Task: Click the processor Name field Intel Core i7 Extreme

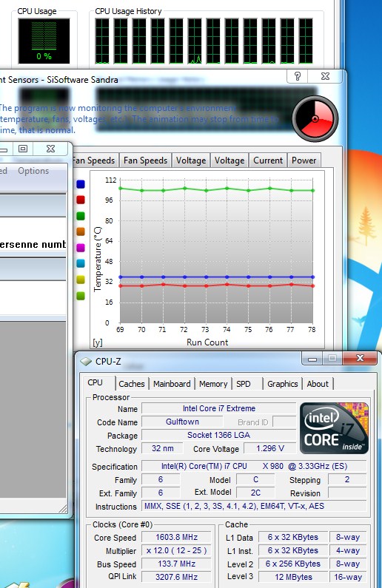Action: point(219,409)
